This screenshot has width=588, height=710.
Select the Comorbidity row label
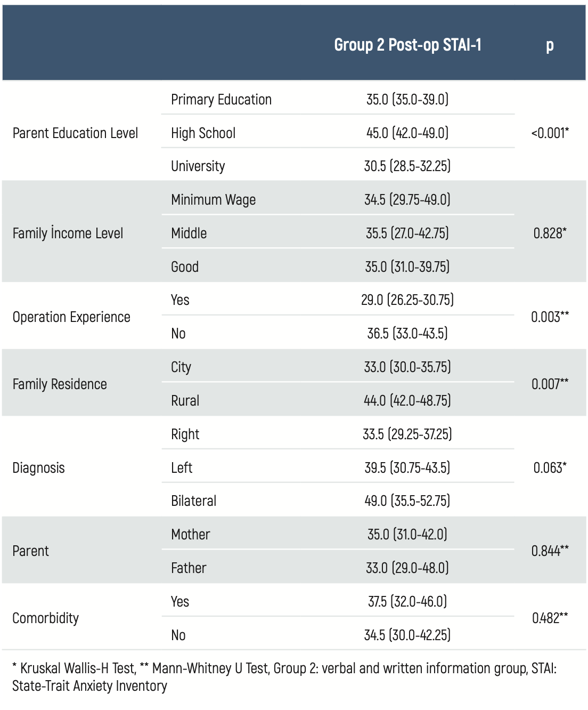coord(45,618)
